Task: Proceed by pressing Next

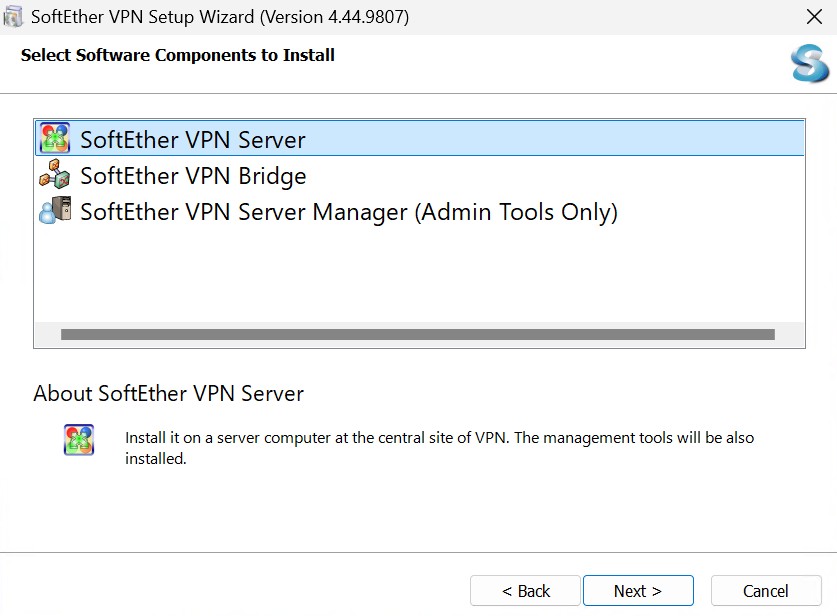Action: (638, 591)
